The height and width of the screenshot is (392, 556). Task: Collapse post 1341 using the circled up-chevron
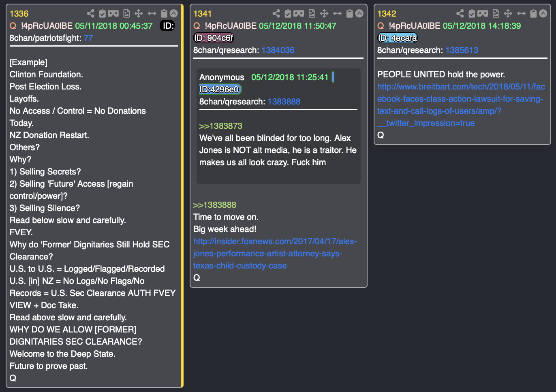pos(359,13)
